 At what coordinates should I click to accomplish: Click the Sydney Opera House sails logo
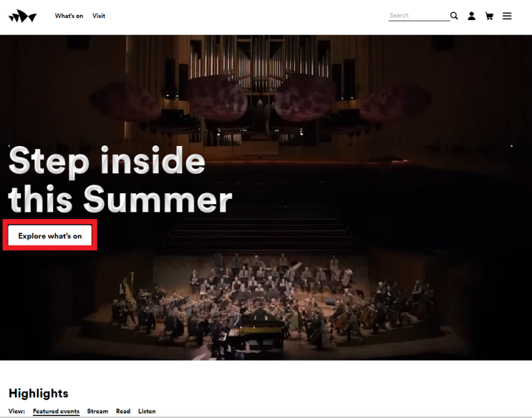point(22,16)
